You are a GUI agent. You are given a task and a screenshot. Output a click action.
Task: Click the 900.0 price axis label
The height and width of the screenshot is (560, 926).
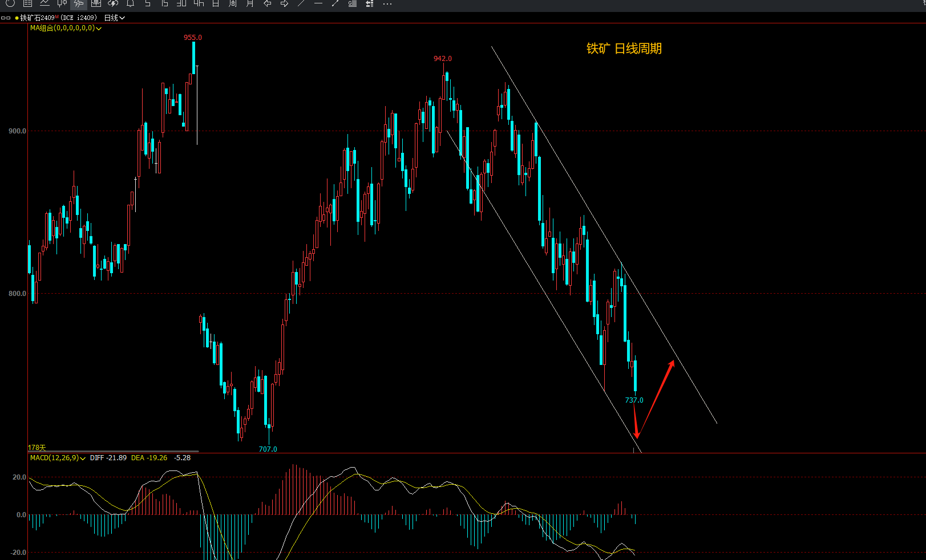coord(17,131)
